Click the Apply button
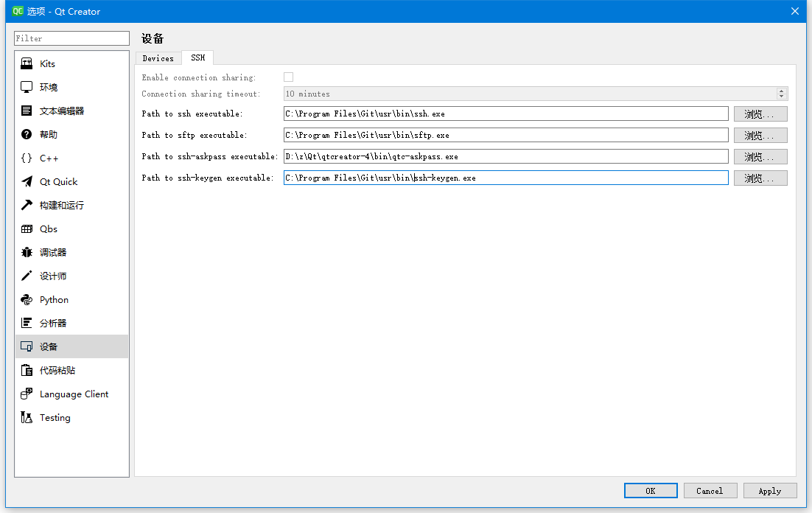812x513 pixels. pos(770,491)
